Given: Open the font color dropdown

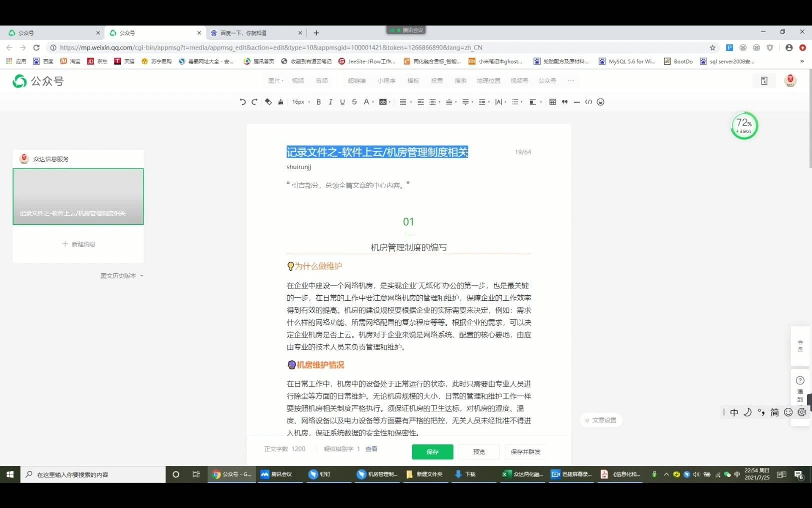Looking at the screenshot, I should [x=368, y=102].
